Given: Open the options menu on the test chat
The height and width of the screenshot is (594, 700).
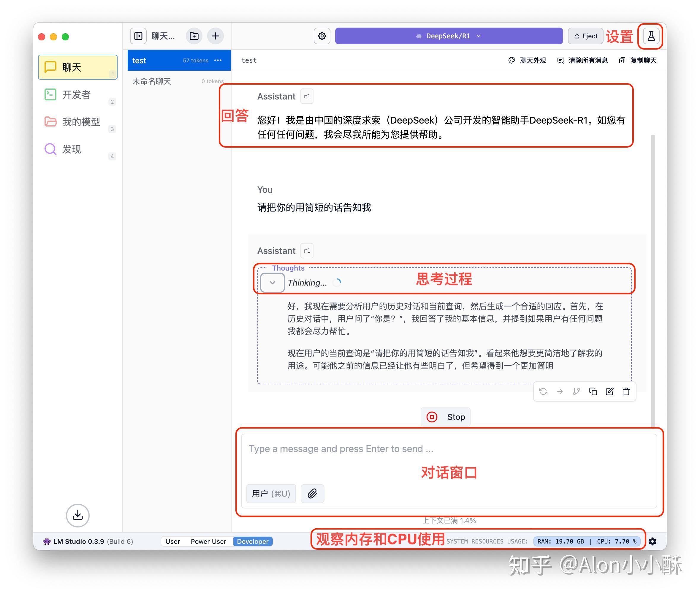Looking at the screenshot, I should [x=218, y=60].
